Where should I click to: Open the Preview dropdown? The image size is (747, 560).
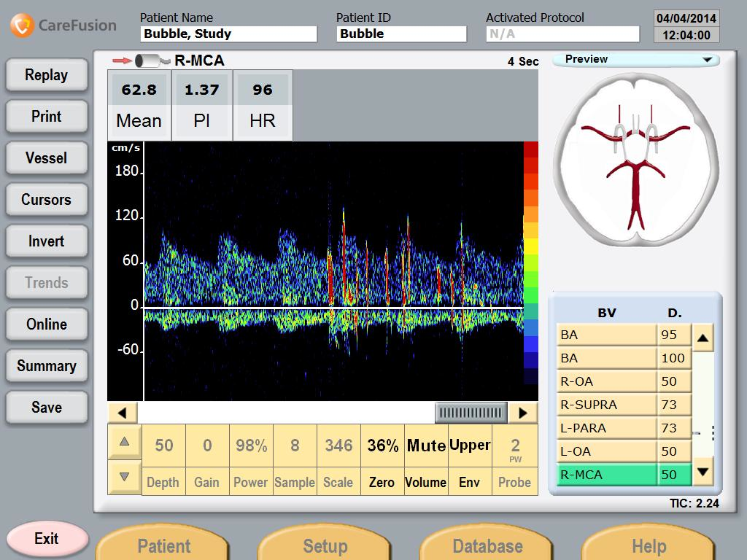click(635, 60)
